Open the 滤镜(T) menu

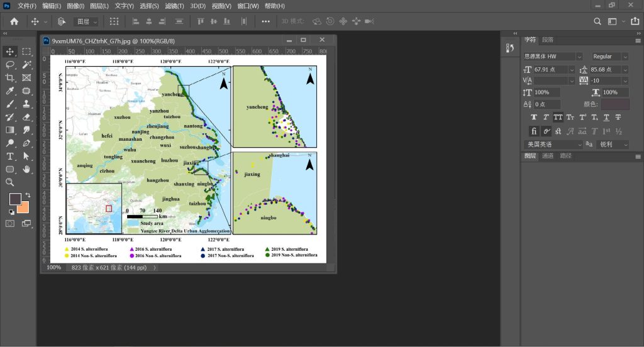pyautogui.click(x=174, y=6)
